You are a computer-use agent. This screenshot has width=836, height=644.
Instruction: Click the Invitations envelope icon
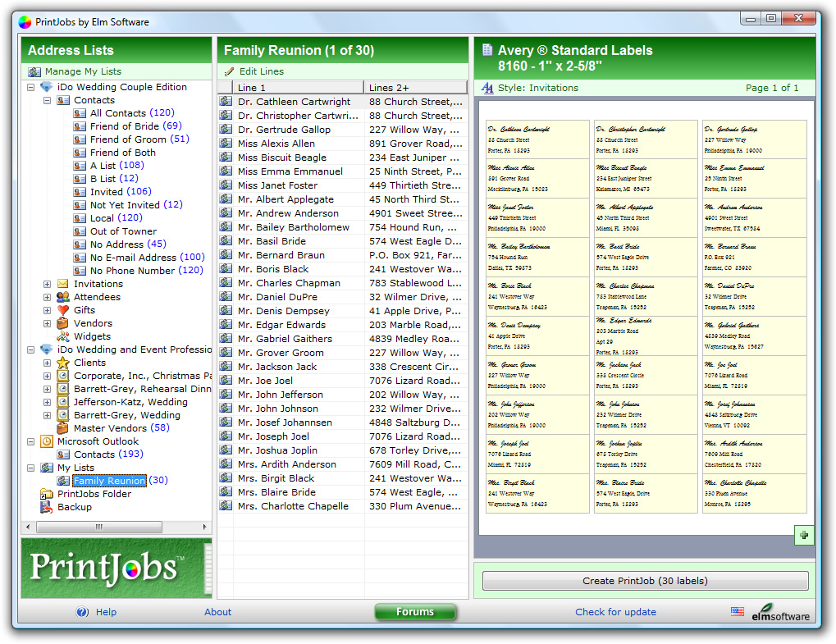coord(63,284)
